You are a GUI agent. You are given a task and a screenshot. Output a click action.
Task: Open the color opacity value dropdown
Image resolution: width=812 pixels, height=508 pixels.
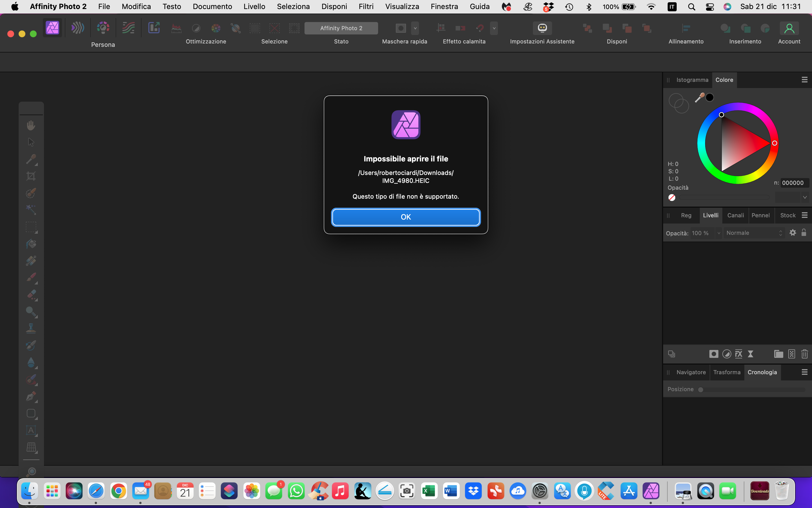point(805,197)
